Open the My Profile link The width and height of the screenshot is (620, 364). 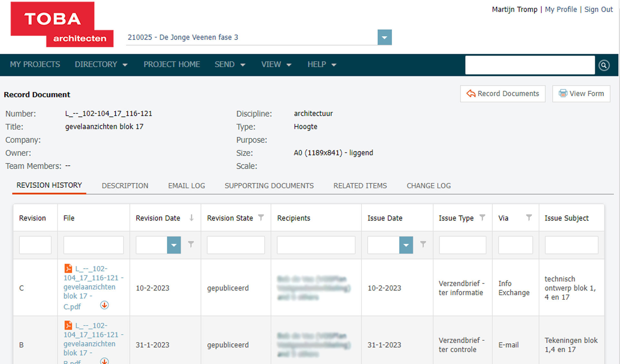(x=561, y=9)
